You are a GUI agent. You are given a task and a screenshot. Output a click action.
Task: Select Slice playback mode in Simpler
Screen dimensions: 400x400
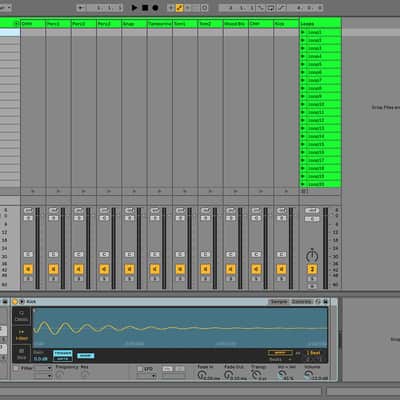point(21,354)
